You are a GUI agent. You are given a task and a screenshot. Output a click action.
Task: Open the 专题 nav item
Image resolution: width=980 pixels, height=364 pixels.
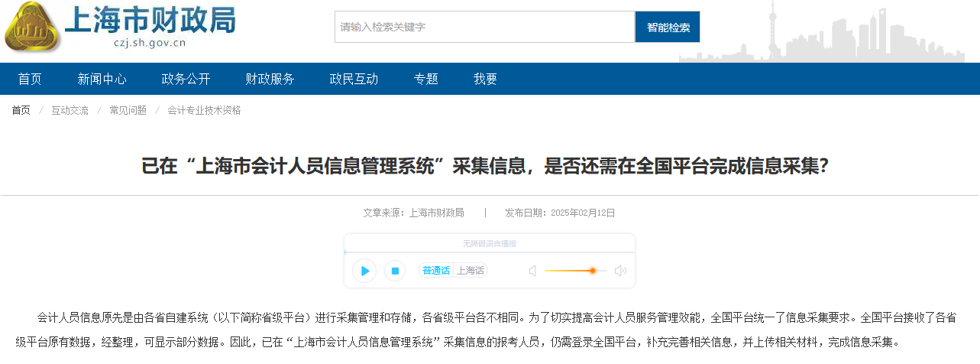[x=425, y=79]
